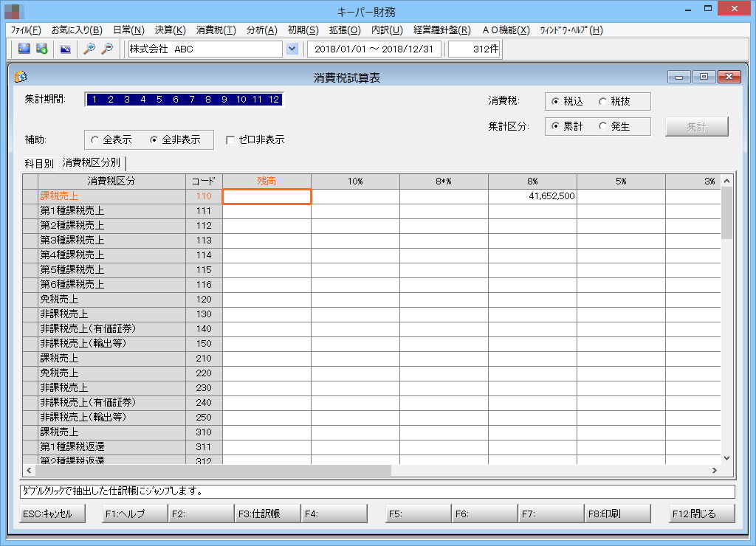Click the F1:ヘルプ button

(x=135, y=514)
